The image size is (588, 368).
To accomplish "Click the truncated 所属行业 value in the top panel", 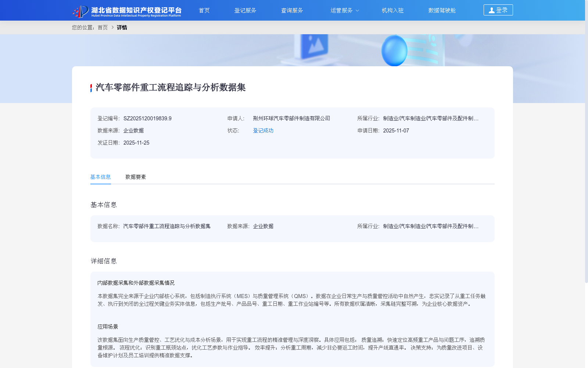I will tap(431, 118).
